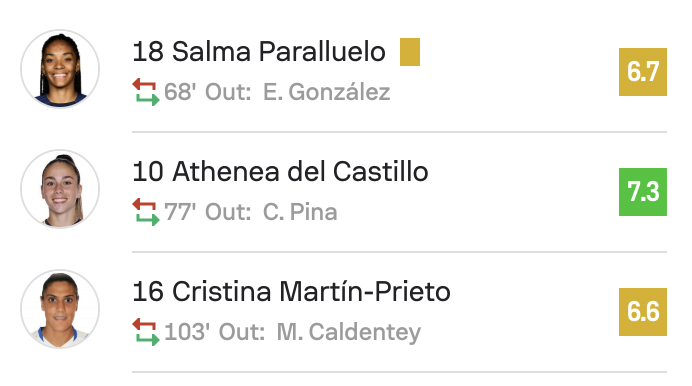This screenshot has width=692, height=386.
Task: Click the 103' substitution minute text
Action: 187,332
